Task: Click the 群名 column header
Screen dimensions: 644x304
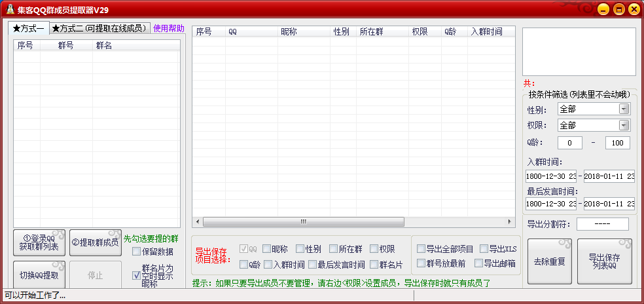Action: (x=136, y=45)
